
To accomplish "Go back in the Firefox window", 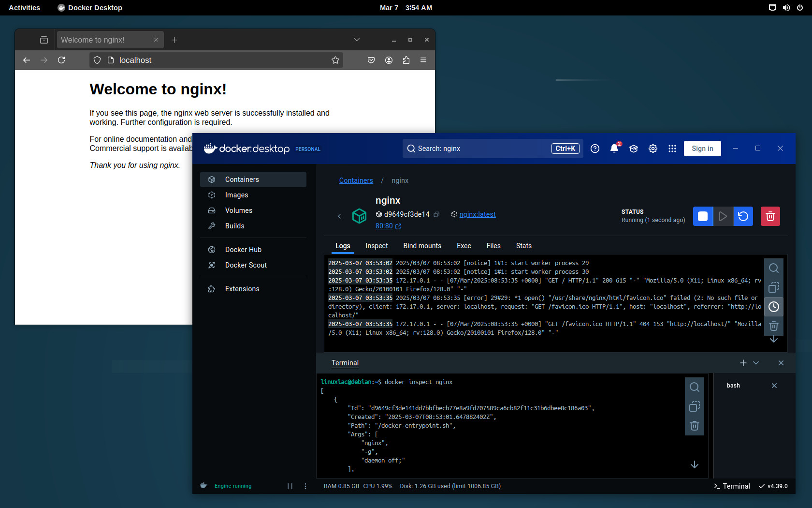I will coord(27,60).
